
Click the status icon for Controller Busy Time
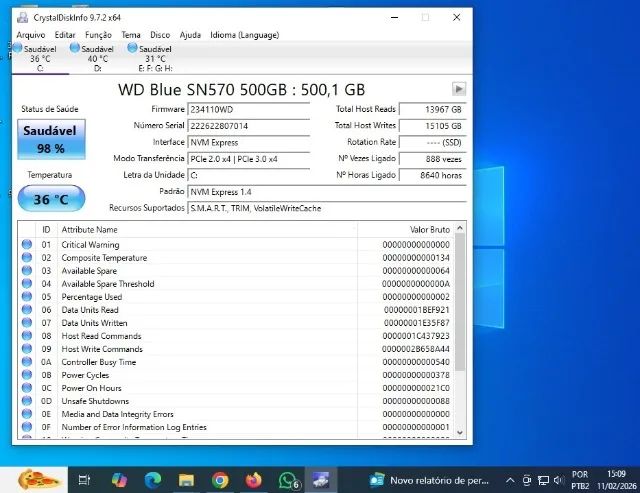point(27,362)
